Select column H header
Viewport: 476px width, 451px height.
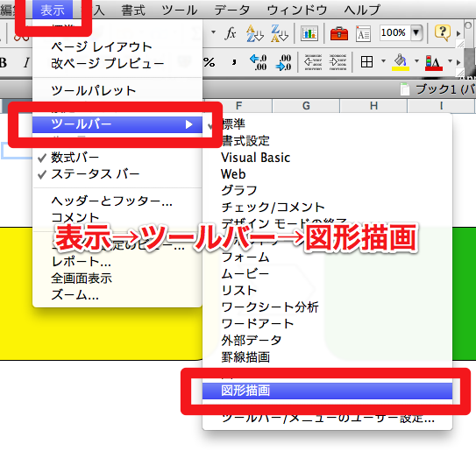373,106
